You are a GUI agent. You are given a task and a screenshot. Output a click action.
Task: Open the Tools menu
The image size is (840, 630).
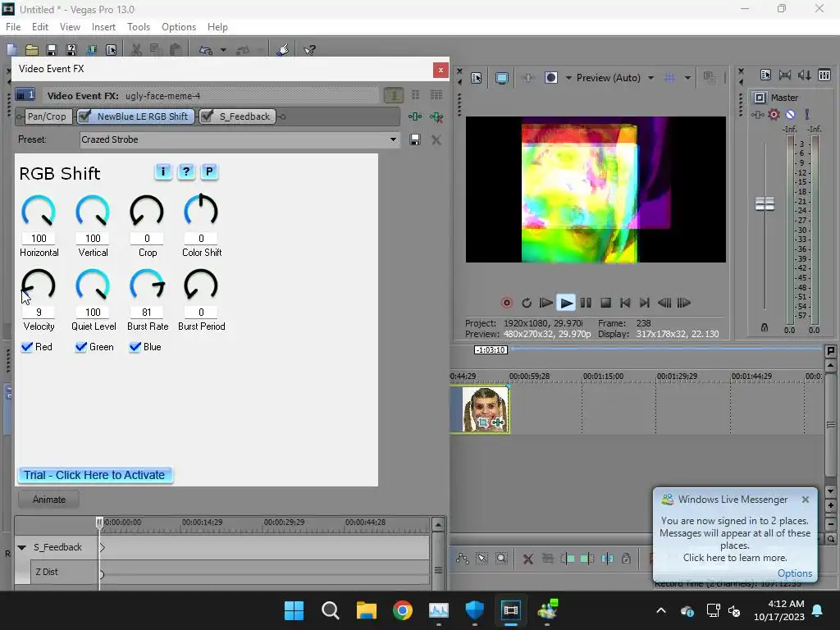click(x=138, y=27)
